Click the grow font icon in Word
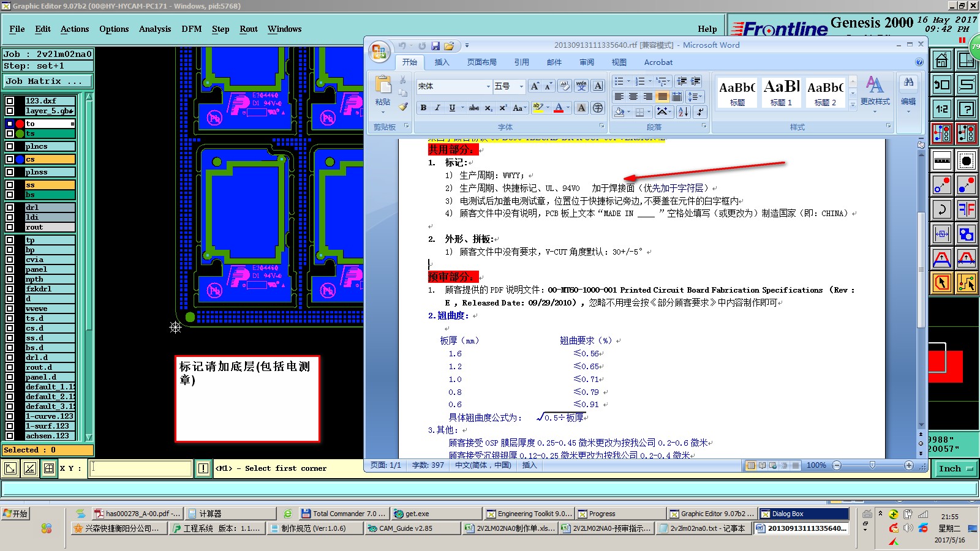980x551 pixels. (535, 86)
